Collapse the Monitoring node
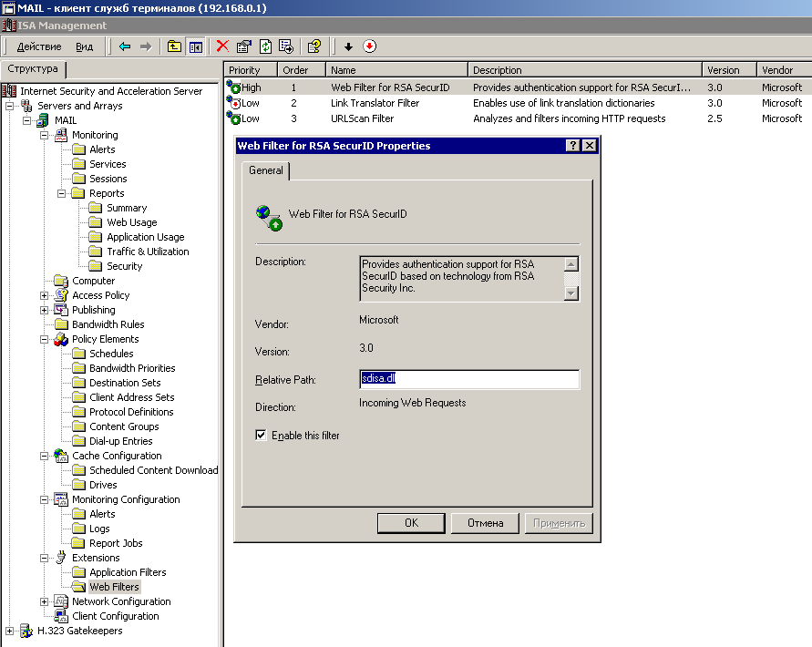The image size is (812, 647). click(x=44, y=135)
